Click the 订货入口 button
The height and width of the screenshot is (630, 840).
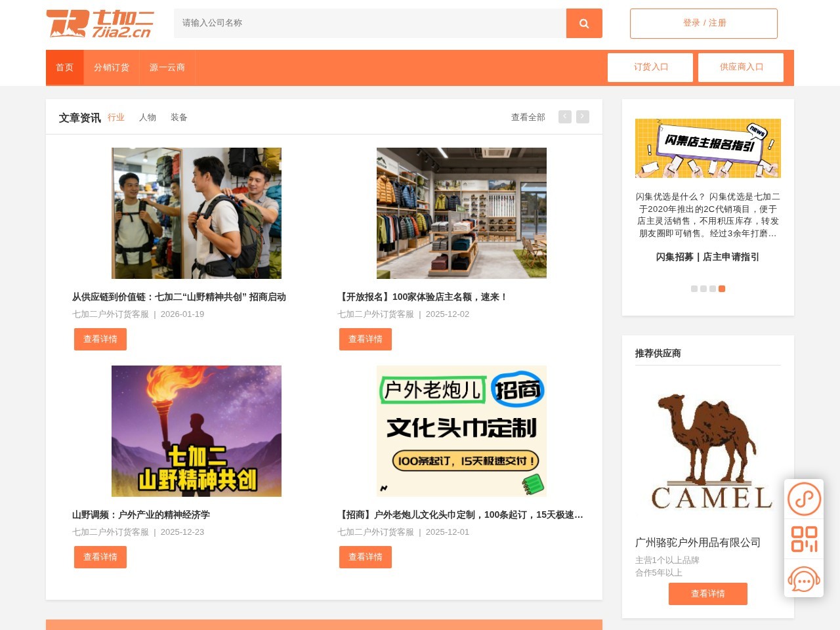pyautogui.click(x=650, y=67)
